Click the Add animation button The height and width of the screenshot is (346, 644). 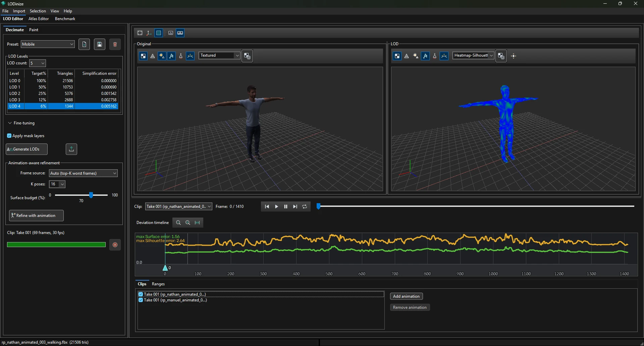[x=406, y=296]
